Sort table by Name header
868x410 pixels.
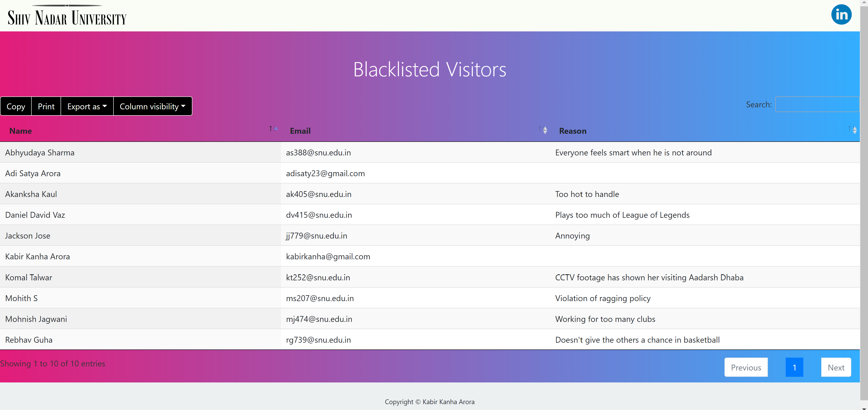click(21, 131)
